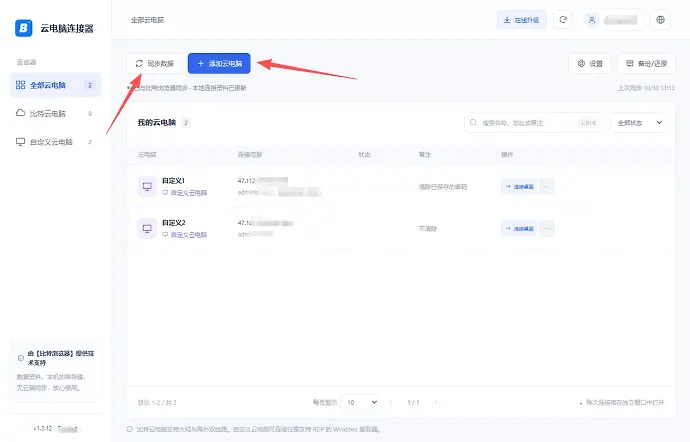690x442 pixels.
Task: Click the 自定义云电脑 tag under 自定义2
Action: pos(185,235)
